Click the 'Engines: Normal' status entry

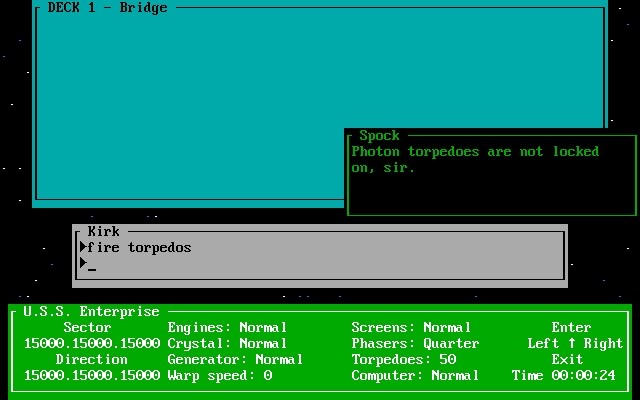pos(227,328)
